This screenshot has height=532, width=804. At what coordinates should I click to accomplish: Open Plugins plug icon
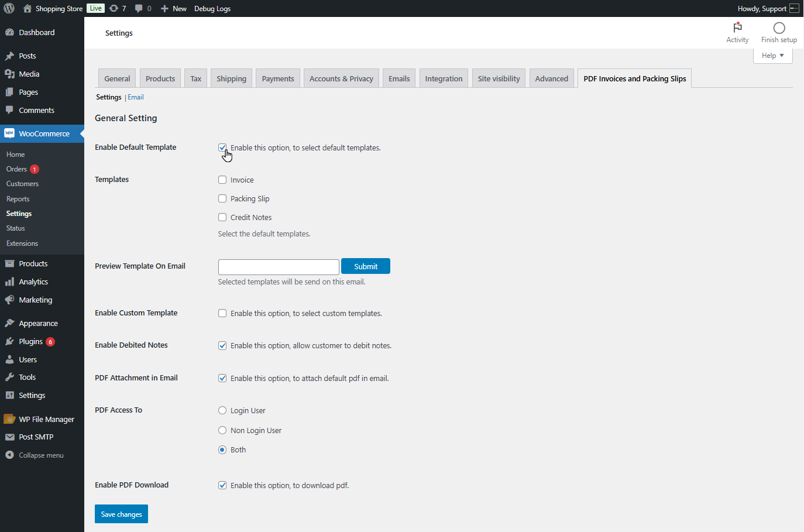(9, 341)
